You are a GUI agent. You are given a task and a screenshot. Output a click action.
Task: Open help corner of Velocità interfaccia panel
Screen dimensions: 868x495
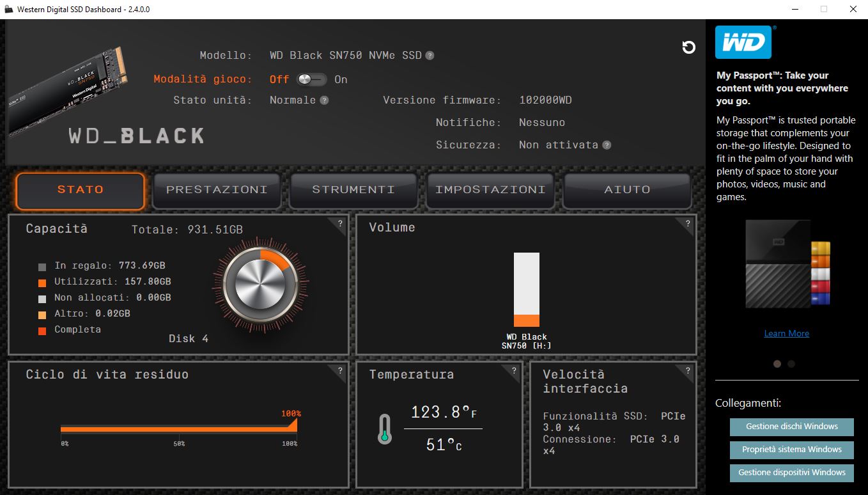click(687, 370)
